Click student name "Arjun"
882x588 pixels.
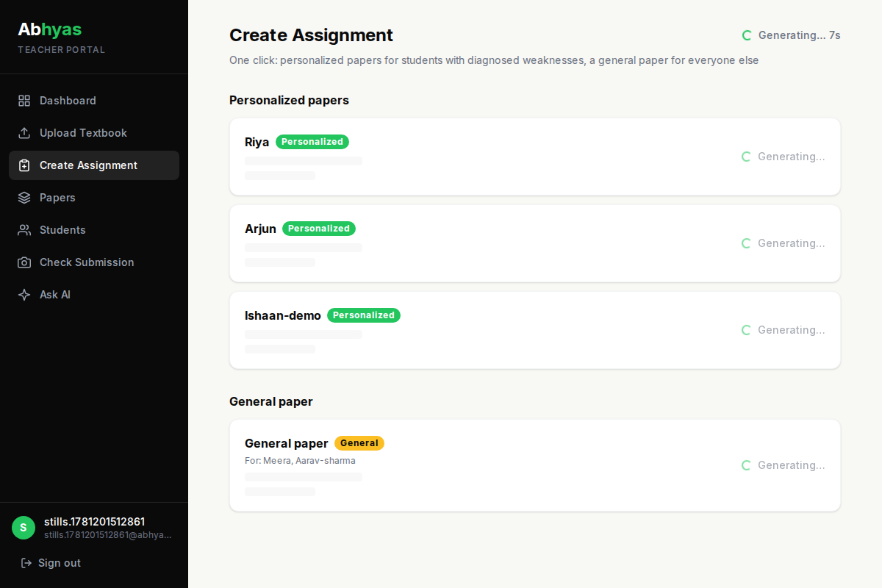click(260, 229)
